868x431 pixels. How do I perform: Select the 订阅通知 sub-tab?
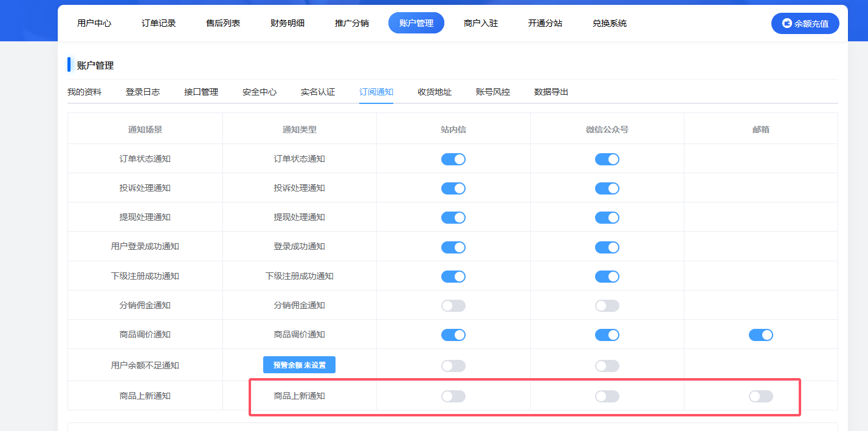tap(376, 92)
